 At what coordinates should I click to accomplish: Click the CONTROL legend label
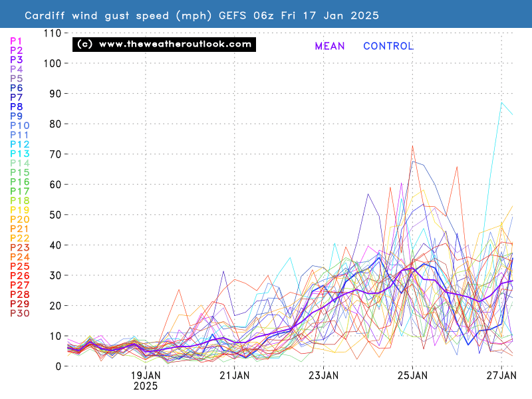[x=388, y=46]
